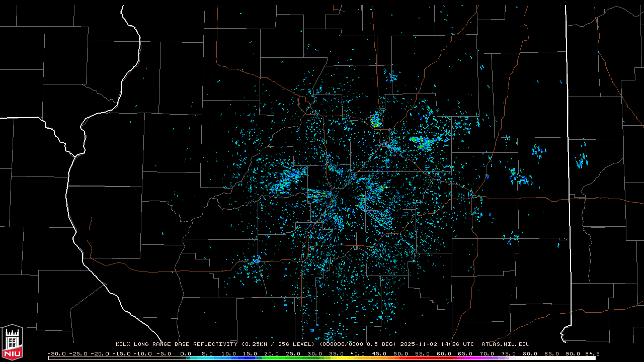Screen dimensions: 644x362
Task: Click the echo cluster west of the radar
Action: (285, 182)
